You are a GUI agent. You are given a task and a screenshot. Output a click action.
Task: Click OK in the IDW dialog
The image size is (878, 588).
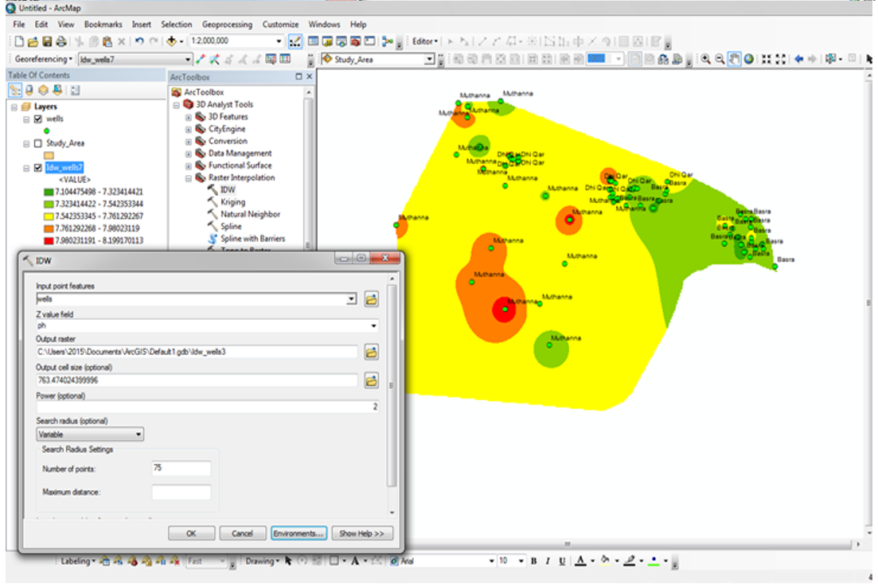tap(192, 534)
